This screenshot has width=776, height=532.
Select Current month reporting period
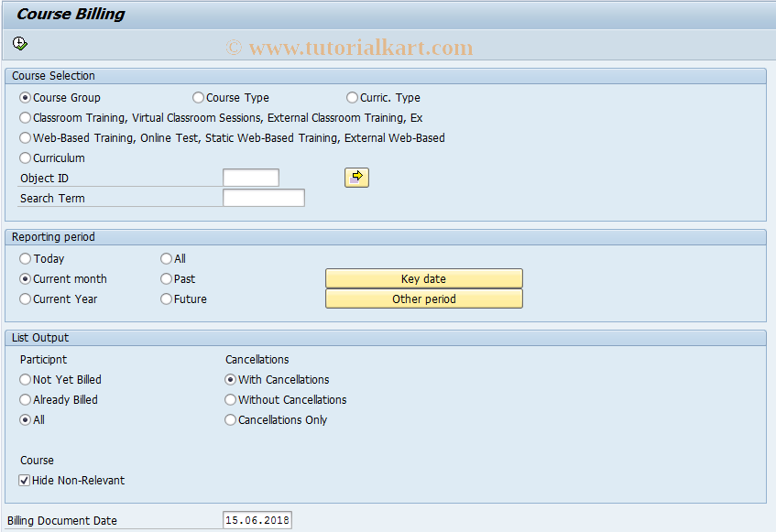[25, 279]
